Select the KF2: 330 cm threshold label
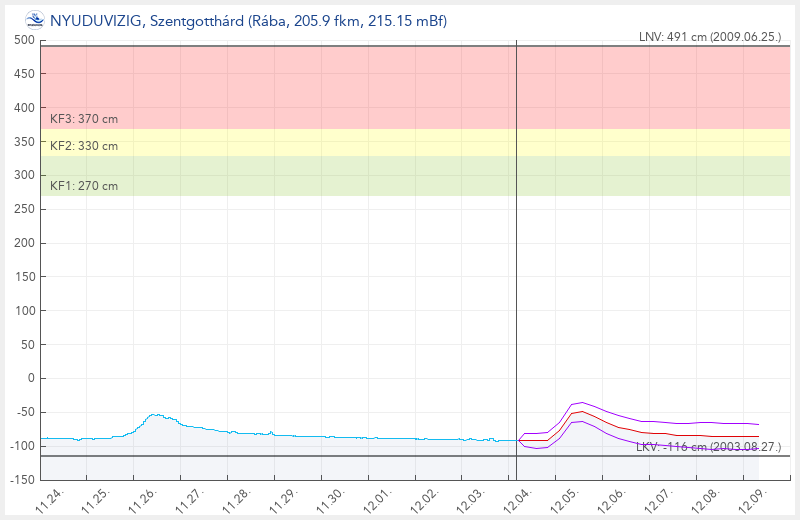This screenshot has height=520, width=800. [84, 146]
